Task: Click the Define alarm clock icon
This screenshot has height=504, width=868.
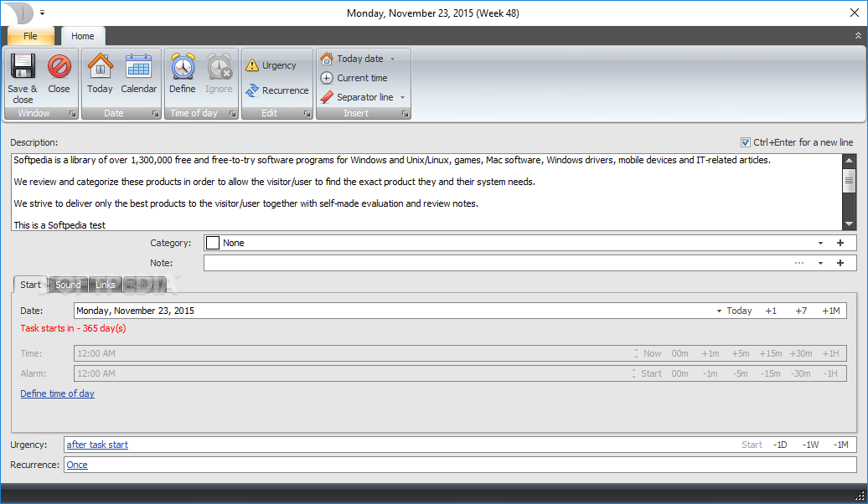Action: (x=182, y=66)
